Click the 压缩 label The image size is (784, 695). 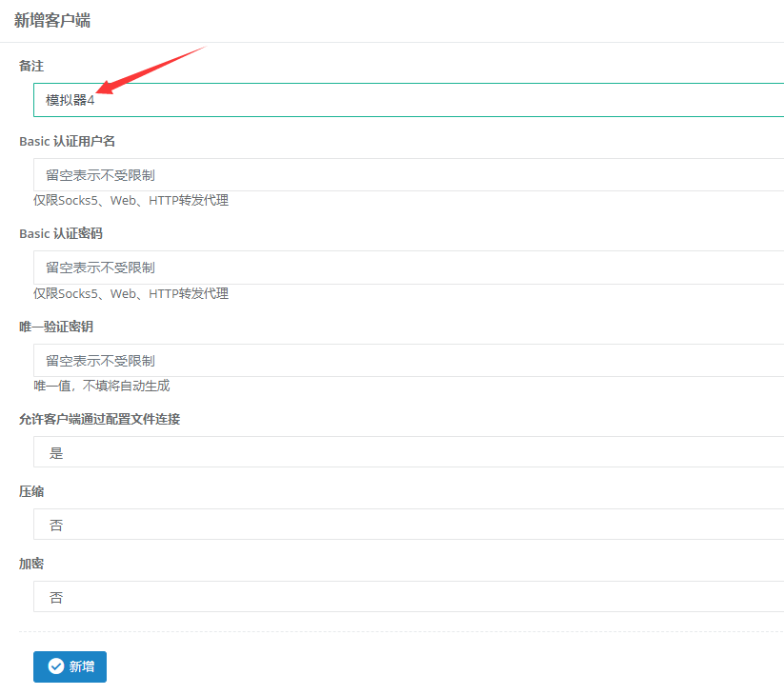pos(31,491)
